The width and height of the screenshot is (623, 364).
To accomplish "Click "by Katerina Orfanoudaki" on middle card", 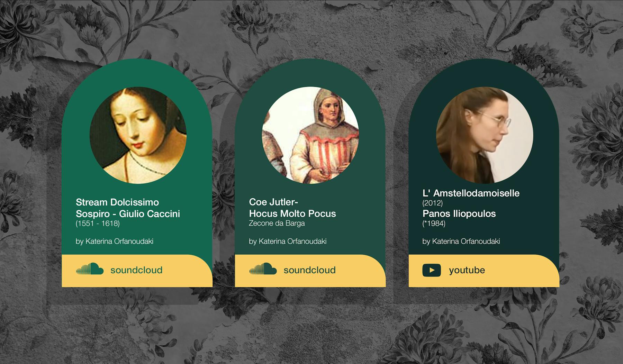I will (288, 242).
